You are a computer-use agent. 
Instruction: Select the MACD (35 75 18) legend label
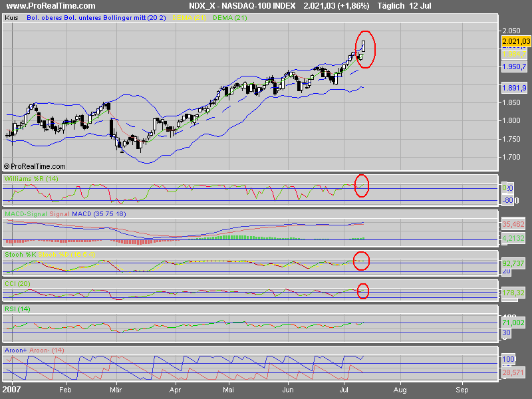coord(98,214)
